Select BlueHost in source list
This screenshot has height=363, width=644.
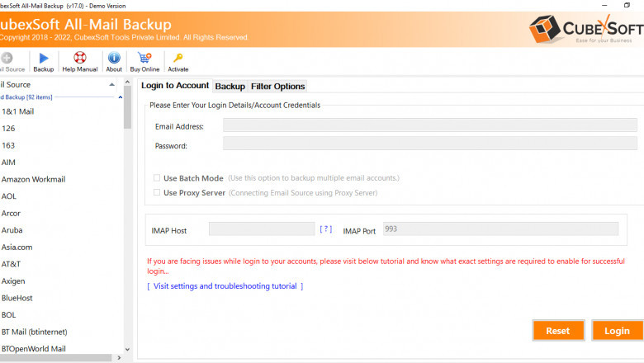17,298
